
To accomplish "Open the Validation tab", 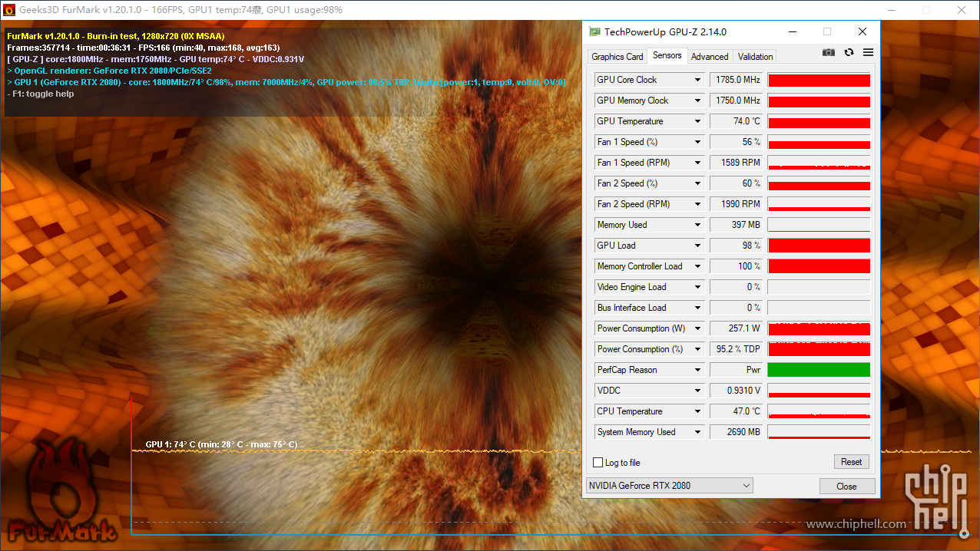I will [x=755, y=57].
